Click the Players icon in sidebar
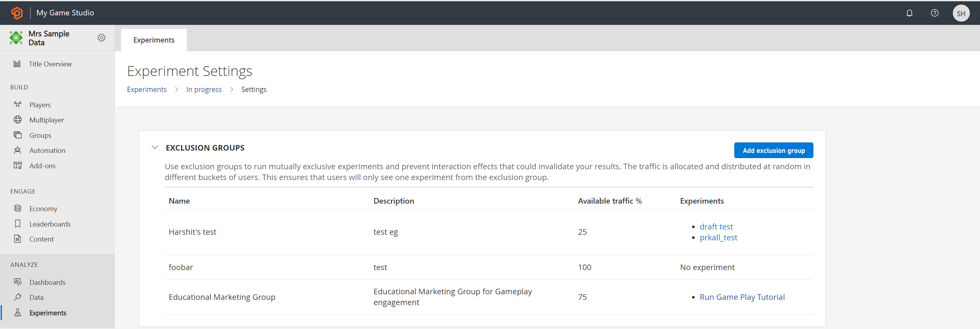980x329 pixels. (x=17, y=104)
